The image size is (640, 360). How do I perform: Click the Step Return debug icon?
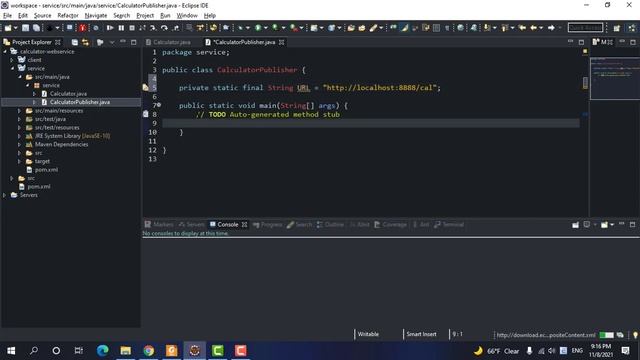pyautogui.click(x=176, y=28)
